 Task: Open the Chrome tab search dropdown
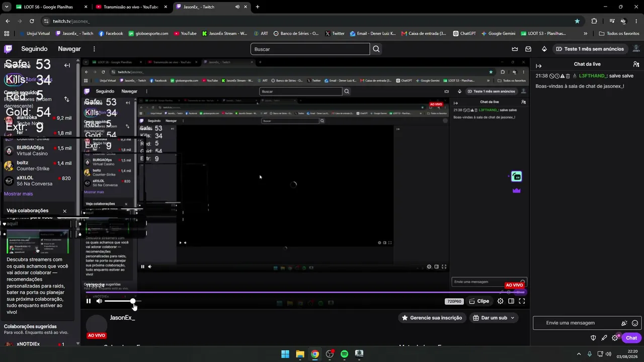7,7
